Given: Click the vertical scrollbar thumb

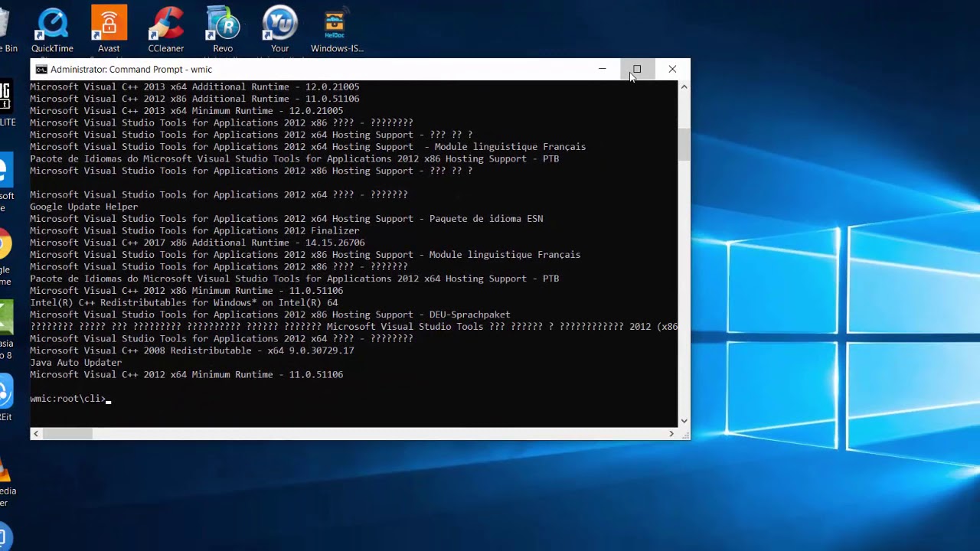Looking at the screenshot, I should pyautogui.click(x=684, y=145).
